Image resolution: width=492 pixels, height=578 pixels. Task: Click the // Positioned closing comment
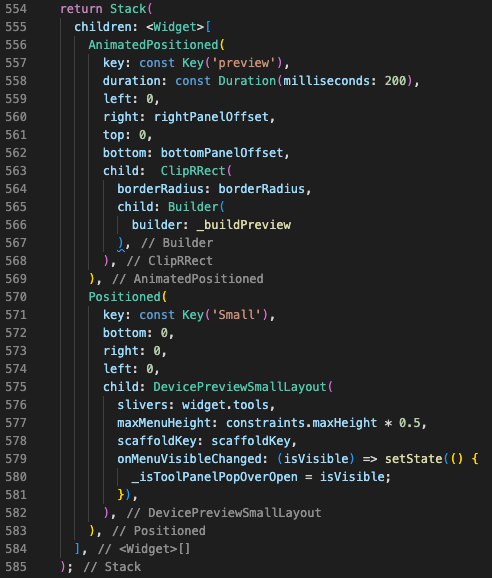(x=159, y=531)
